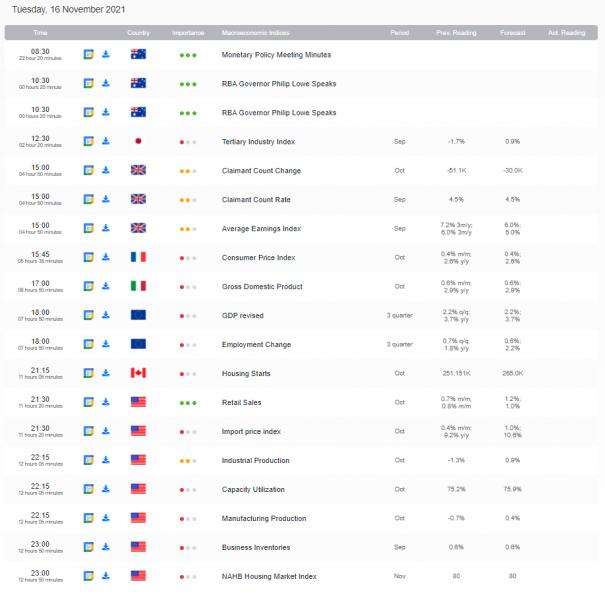Viewport: 605px width, 600px height.
Task: Open the GDP revised event
Action: point(243,315)
